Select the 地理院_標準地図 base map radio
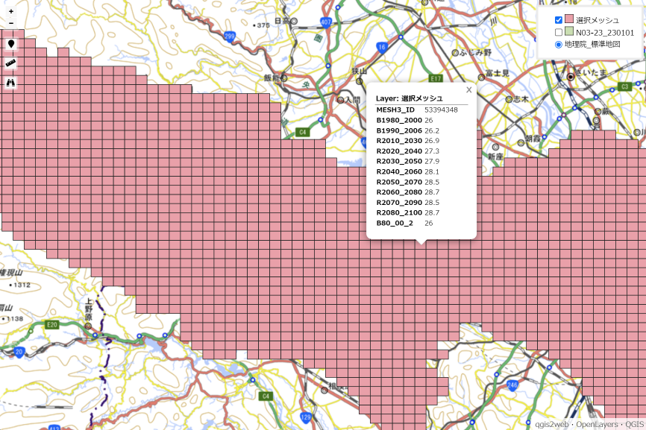The height and width of the screenshot is (430, 646). pyautogui.click(x=559, y=44)
